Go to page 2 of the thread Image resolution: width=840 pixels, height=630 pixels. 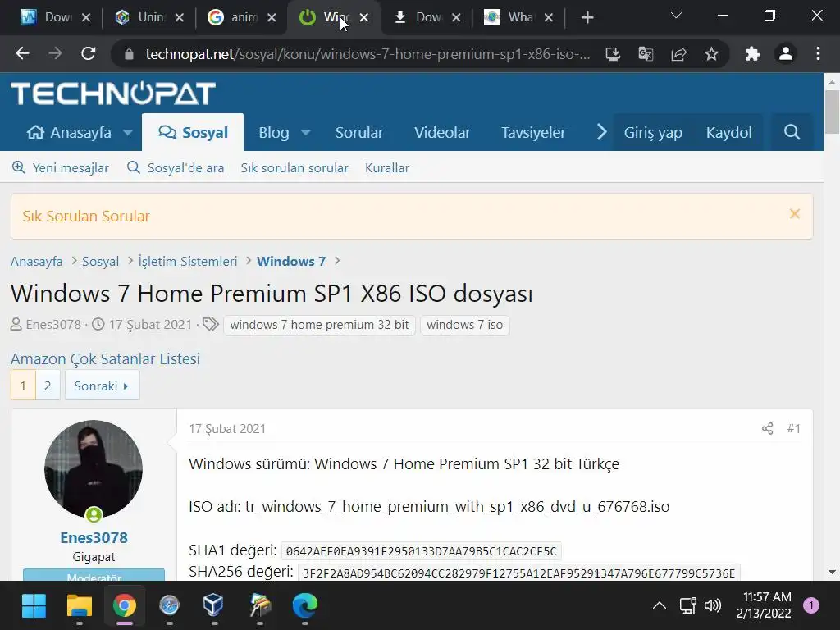(x=48, y=386)
